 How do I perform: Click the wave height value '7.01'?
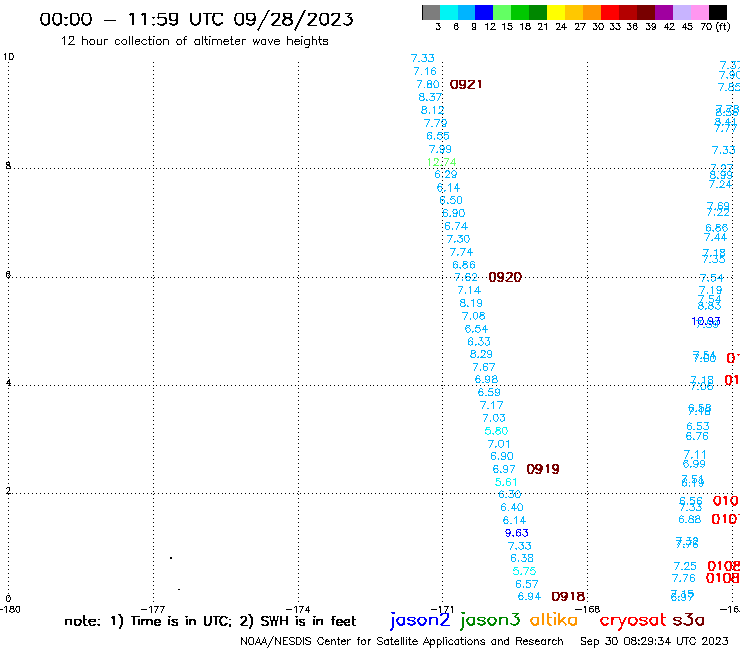[499, 444]
